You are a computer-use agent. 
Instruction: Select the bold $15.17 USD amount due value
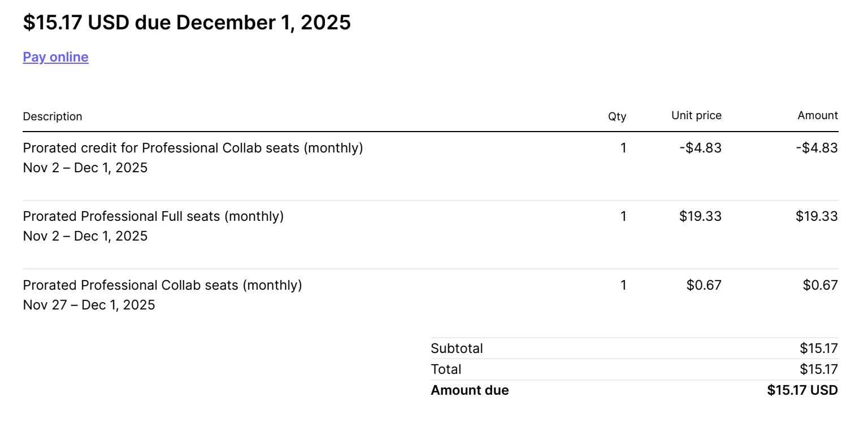[x=802, y=390]
